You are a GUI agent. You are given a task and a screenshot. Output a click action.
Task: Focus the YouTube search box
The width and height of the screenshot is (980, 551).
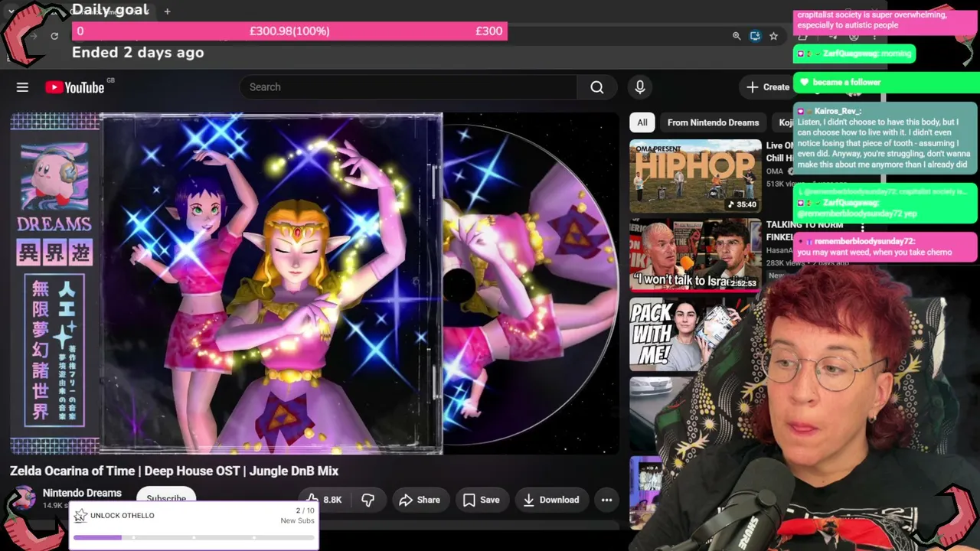[x=408, y=87]
